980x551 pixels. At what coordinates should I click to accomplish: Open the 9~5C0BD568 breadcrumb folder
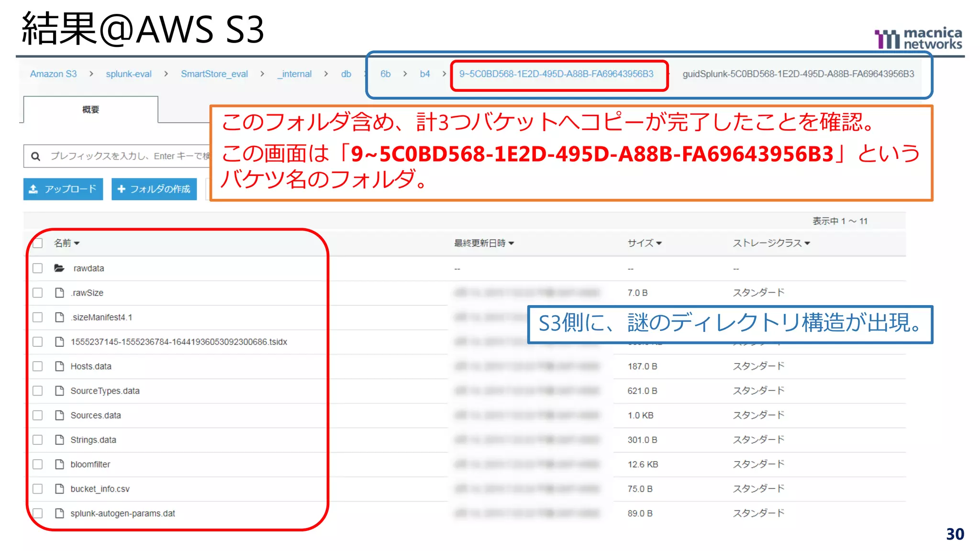point(557,74)
